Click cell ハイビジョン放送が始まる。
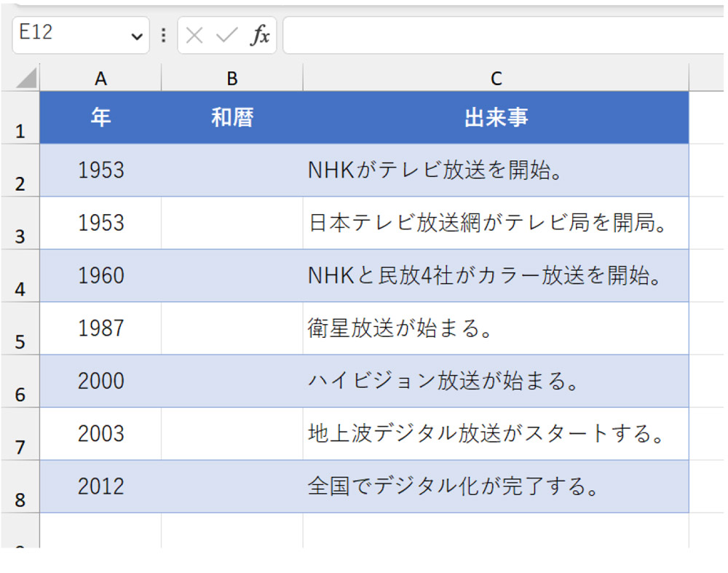Viewport: 728px width, 573px height. pyautogui.click(x=496, y=382)
